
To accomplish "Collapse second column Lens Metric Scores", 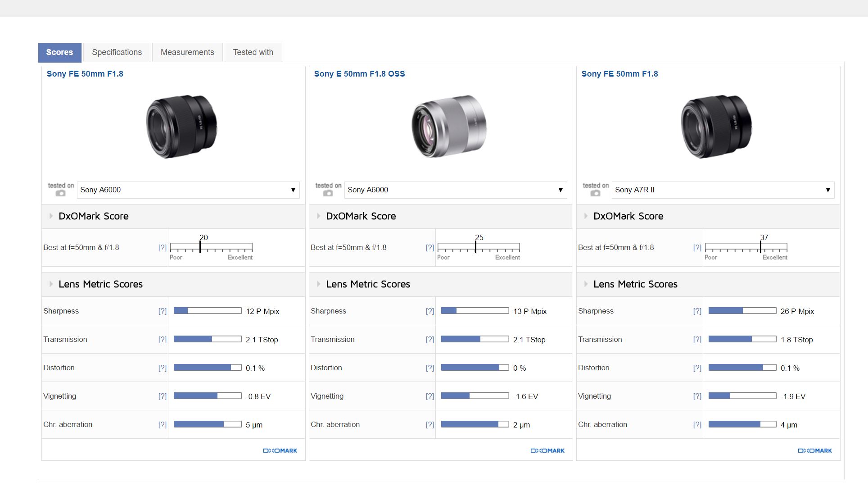I will click(x=318, y=284).
